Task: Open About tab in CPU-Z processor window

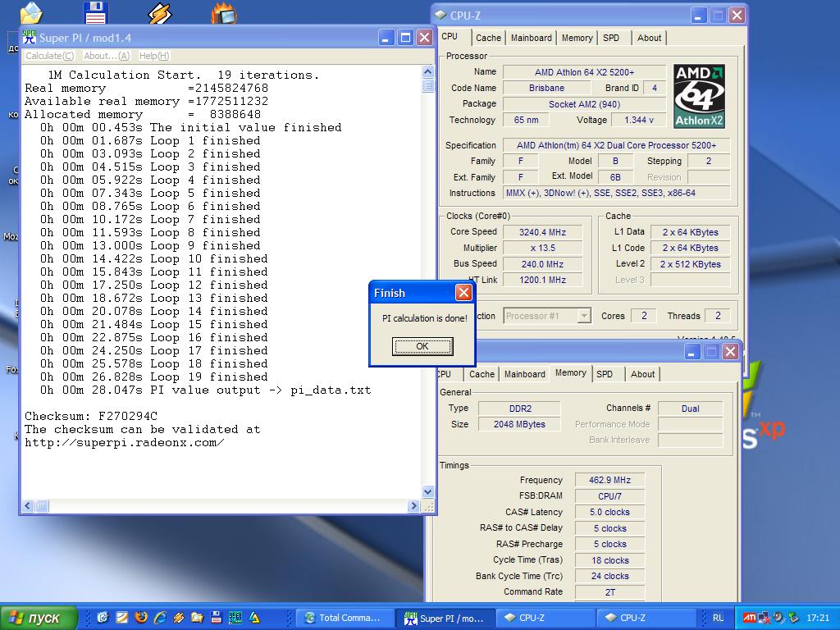Action: (x=650, y=38)
